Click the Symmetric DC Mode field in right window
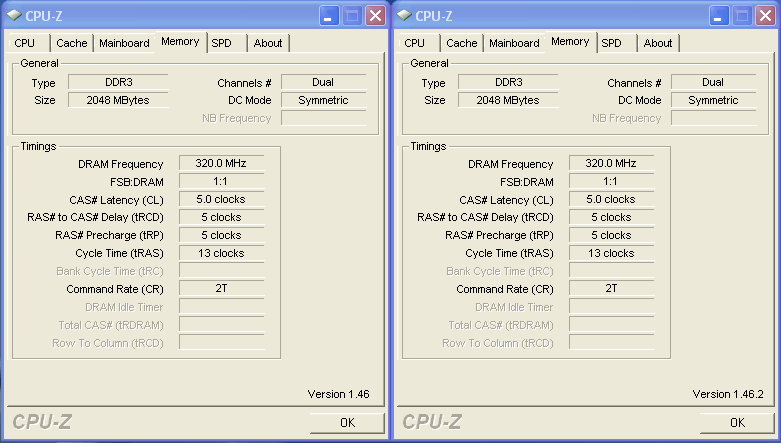This screenshot has height=443, width=781. pos(713,100)
